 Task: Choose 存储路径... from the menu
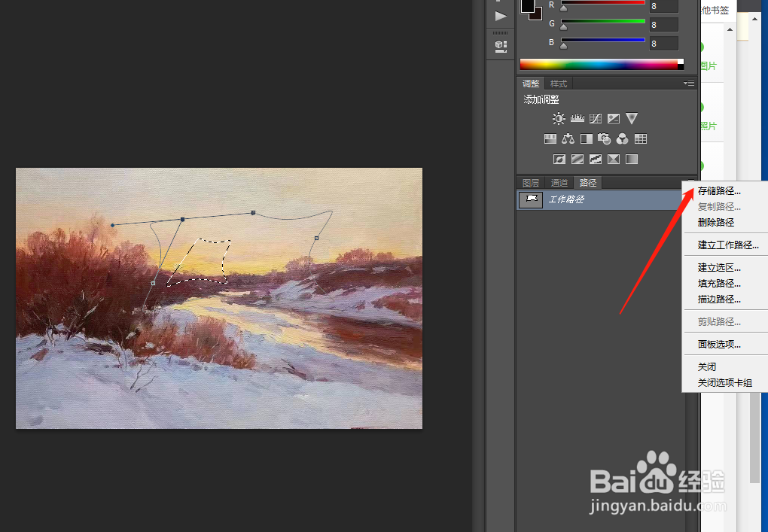click(719, 191)
